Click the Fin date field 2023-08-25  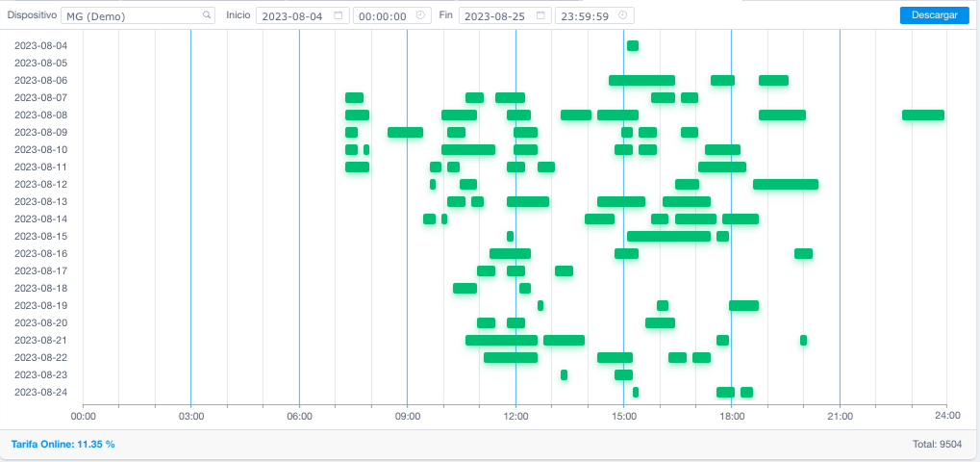click(x=497, y=15)
